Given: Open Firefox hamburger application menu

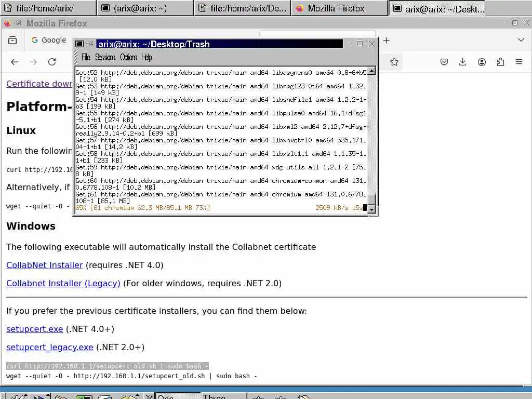Looking at the screenshot, I should point(519,62).
